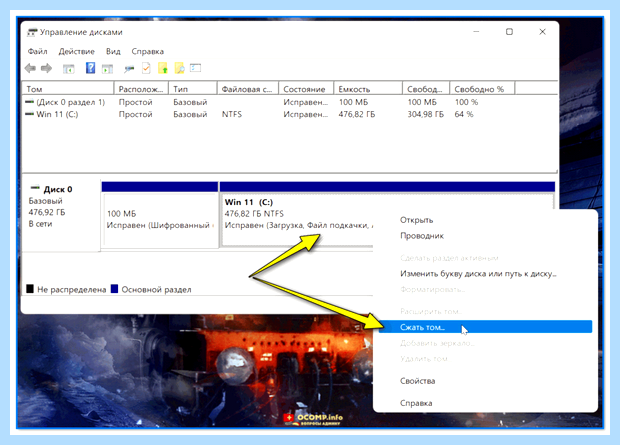Screen dimensions: 620x445
Task: Maximize the Управление дисками window
Action: [509, 32]
